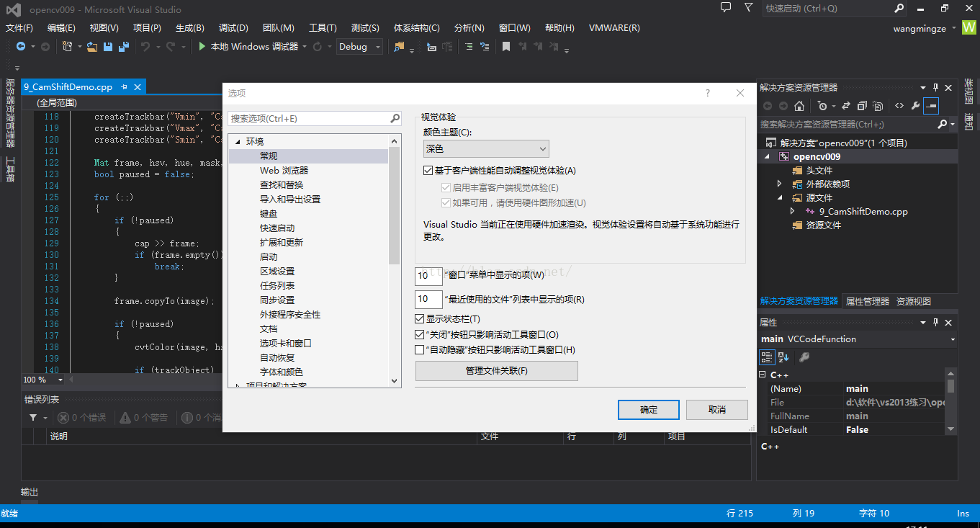This screenshot has width=980, height=528.
Task: Open the 颜色主题 dropdown showing 深色
Action: [486, 149]
